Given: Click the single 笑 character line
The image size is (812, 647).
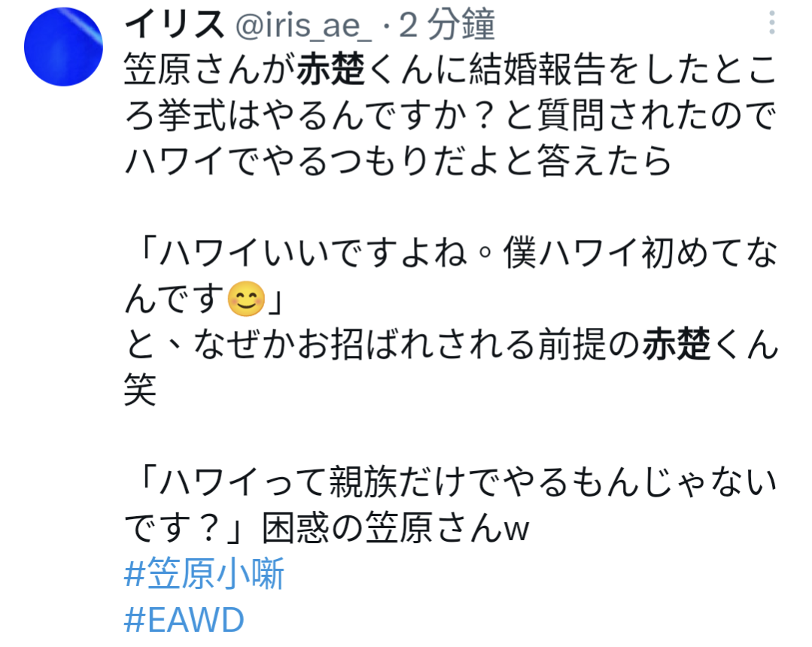Looking at the screenshot, I should 140,390.
